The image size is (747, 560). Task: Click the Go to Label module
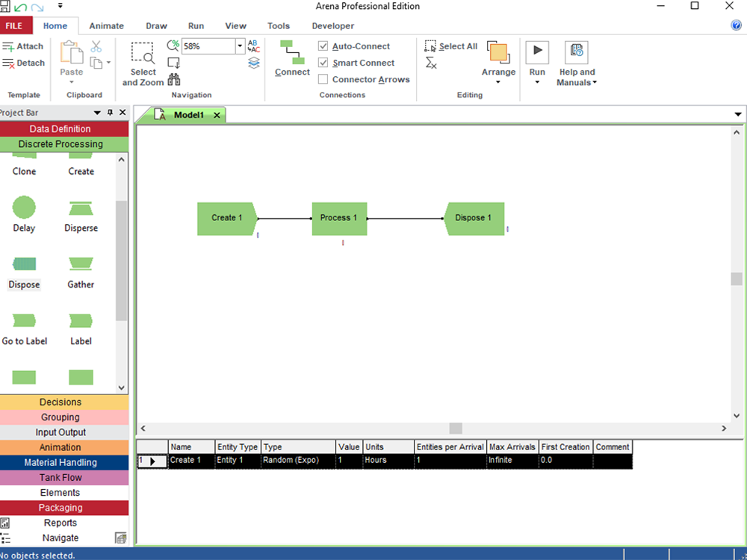[24, 321]
